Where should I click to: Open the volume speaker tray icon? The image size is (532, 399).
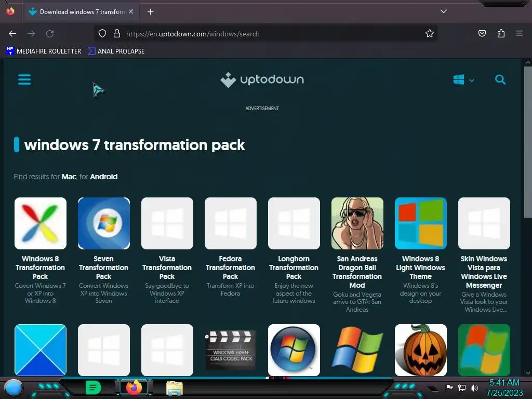(474, 388)
